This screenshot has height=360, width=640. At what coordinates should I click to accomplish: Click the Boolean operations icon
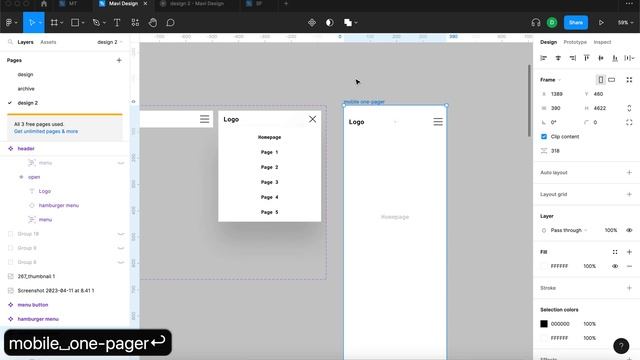pyautogui.click(x=348, y=23)
